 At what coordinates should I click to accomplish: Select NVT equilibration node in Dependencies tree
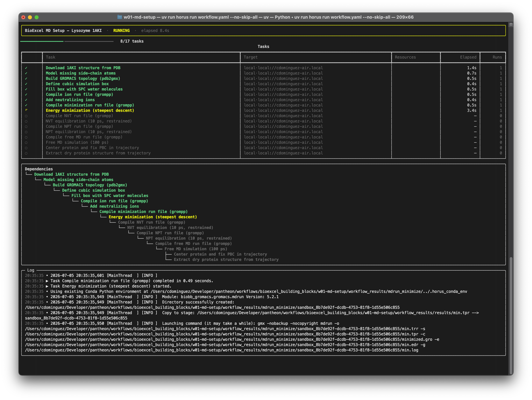coord(170,227)
